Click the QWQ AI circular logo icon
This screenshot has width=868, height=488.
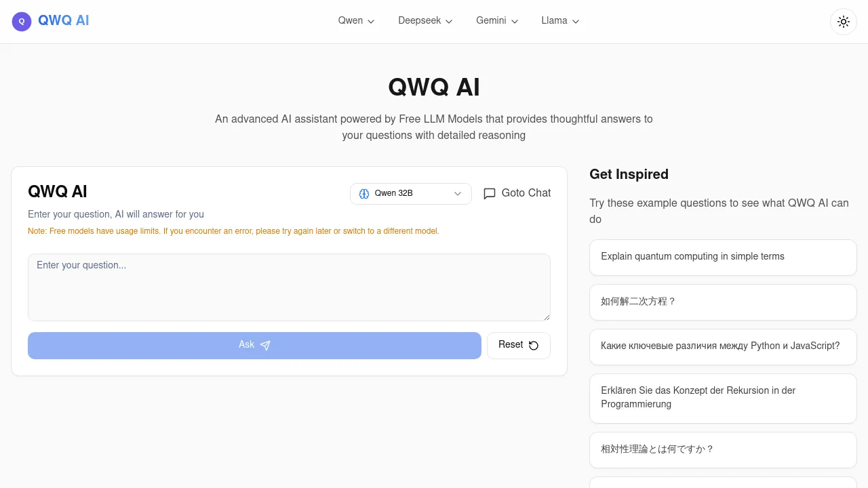pos(21,21)
